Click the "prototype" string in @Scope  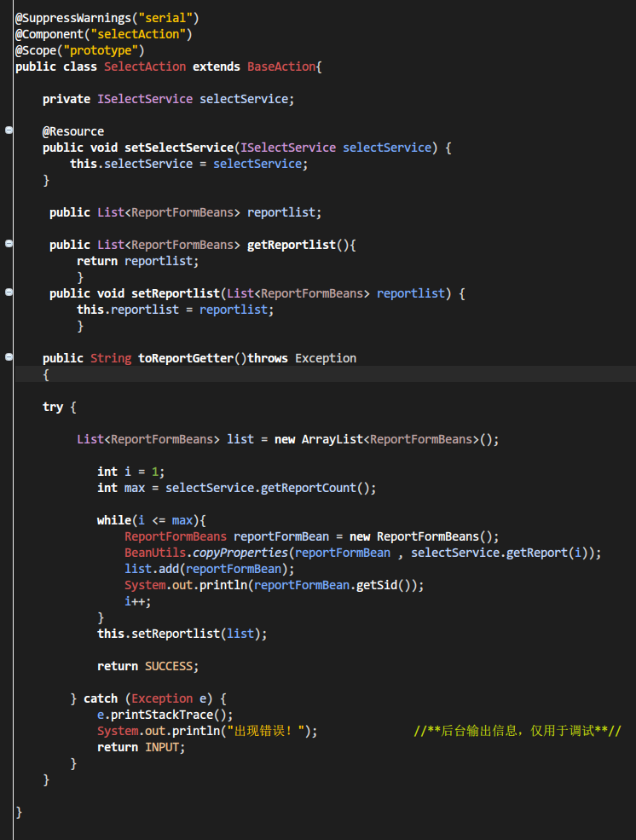pyautogui.click(x=101, y=50)
